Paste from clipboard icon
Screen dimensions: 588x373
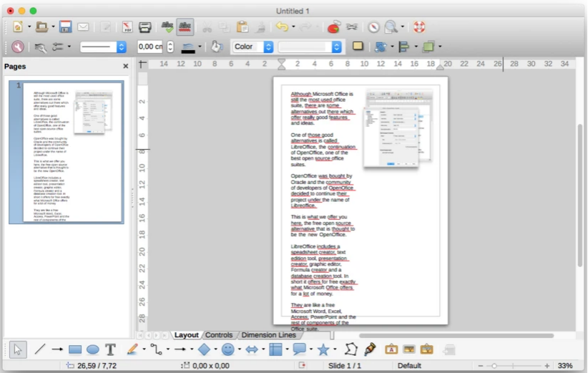click(x=242, y=26)
